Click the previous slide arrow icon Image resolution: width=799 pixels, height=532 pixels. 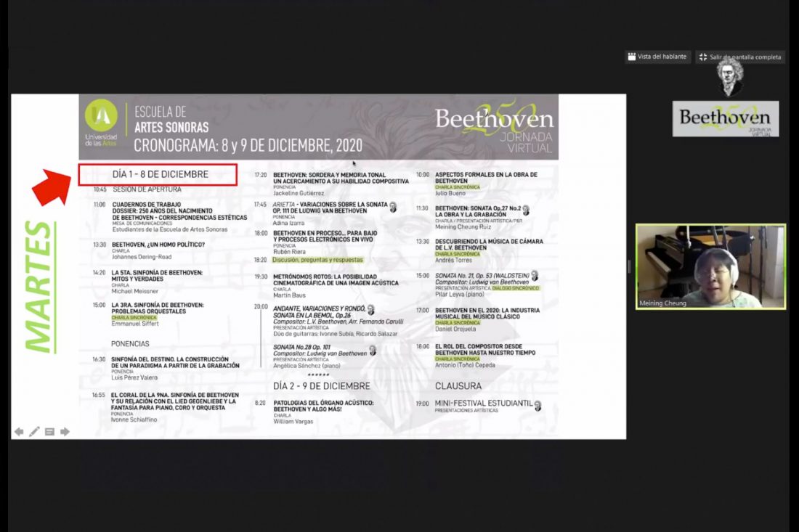pos(20,432)
